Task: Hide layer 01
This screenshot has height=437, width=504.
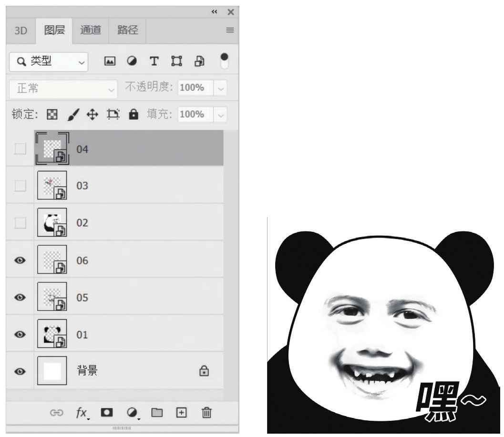Action: click(20, 334)
